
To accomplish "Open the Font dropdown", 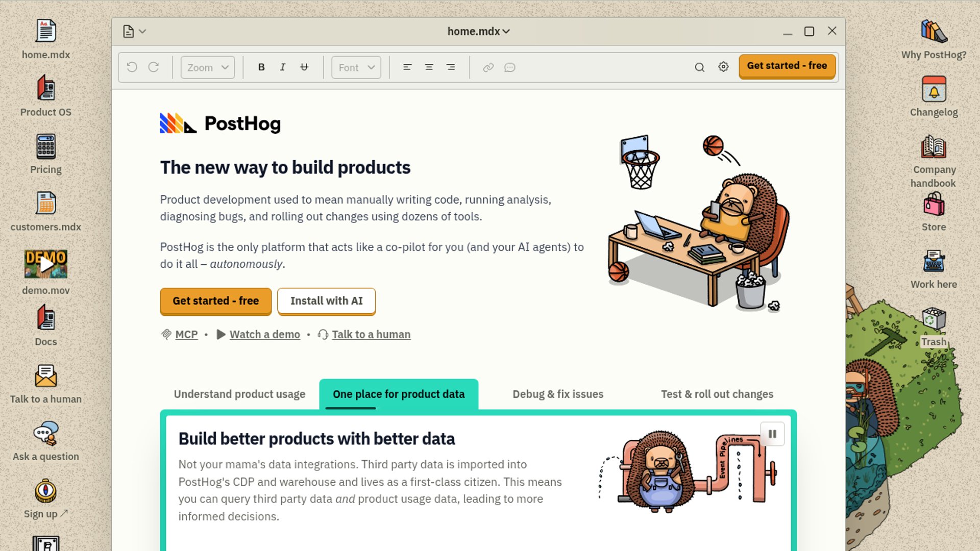I will pos(356,67).
